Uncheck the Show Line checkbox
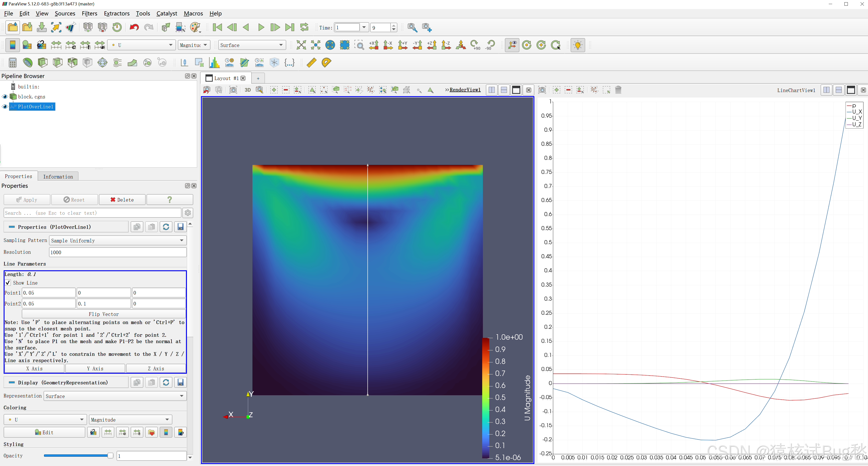The image size is (868, 466). [x=8, y=283]
